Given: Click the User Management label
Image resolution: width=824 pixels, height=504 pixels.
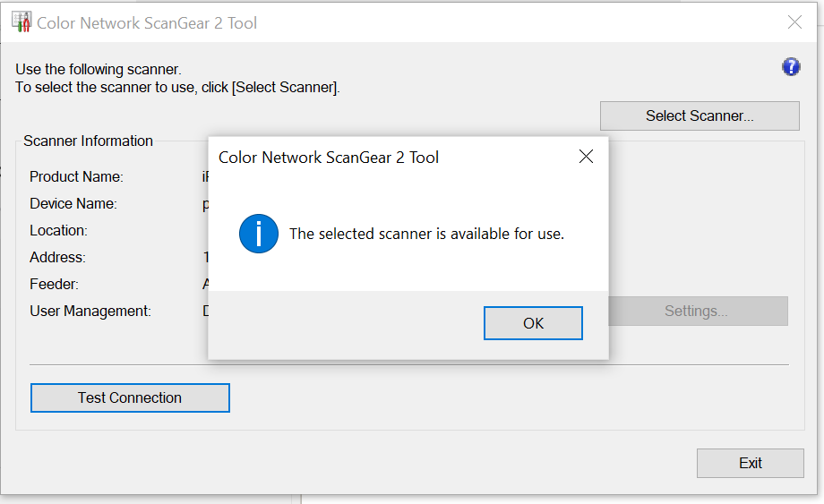Looking at the screenshot, I should coord(90,311).
